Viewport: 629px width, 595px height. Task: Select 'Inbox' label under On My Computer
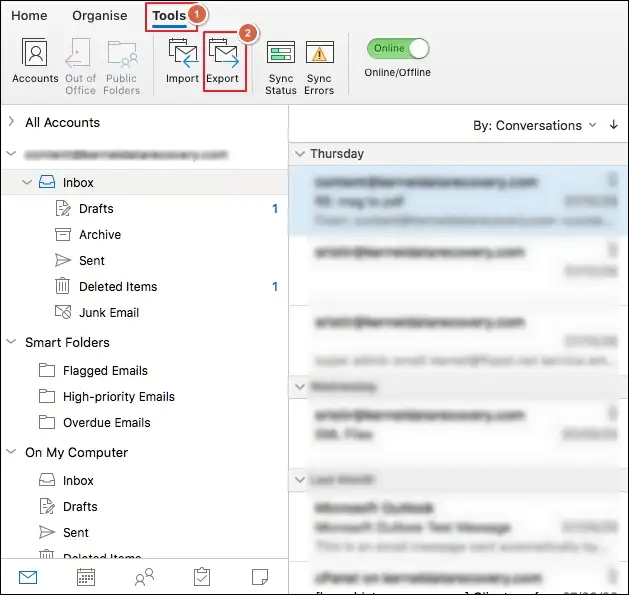point(78,480)
